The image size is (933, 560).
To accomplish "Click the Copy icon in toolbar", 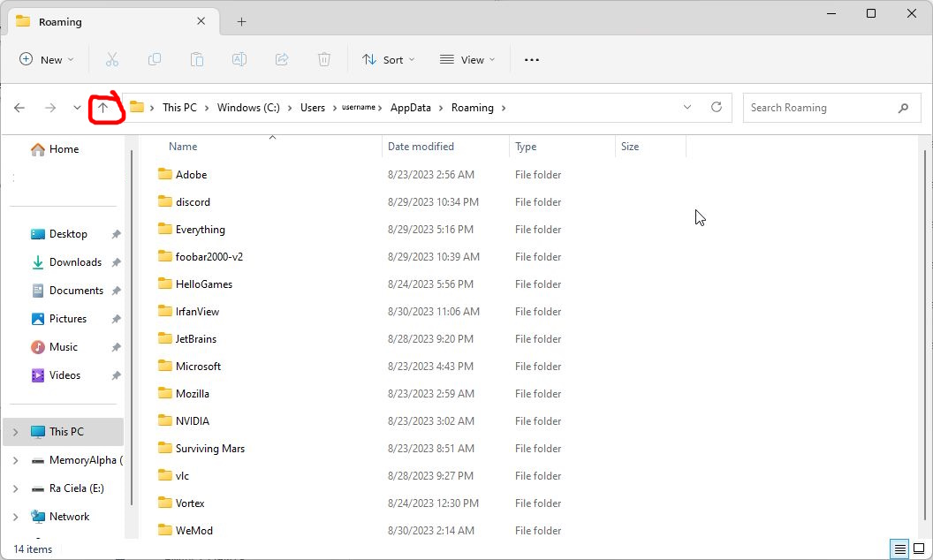I will point(155,59).
